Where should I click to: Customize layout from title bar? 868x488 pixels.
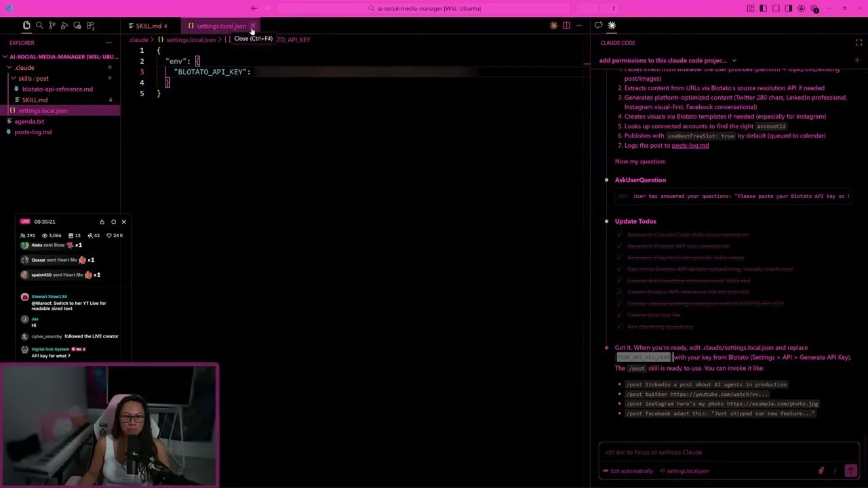tap(751, 8)
